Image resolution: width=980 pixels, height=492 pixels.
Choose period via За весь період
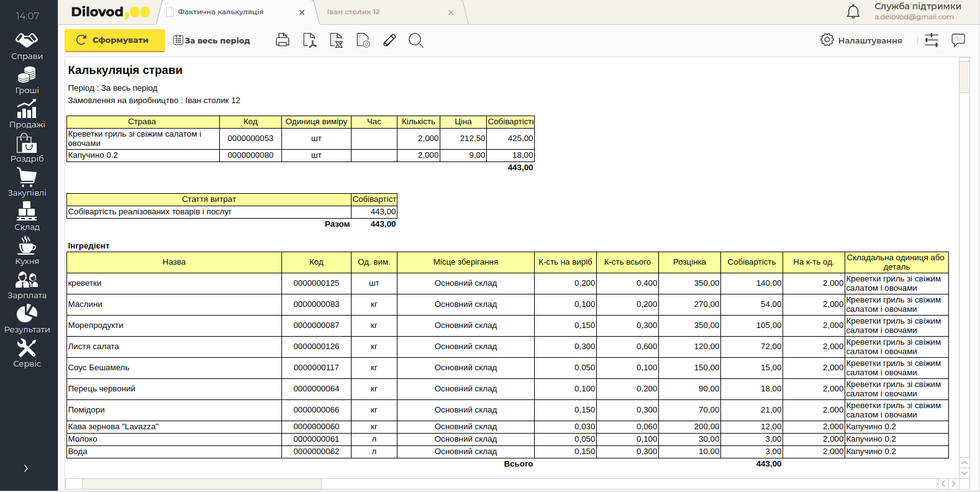(x=212, y=40)
